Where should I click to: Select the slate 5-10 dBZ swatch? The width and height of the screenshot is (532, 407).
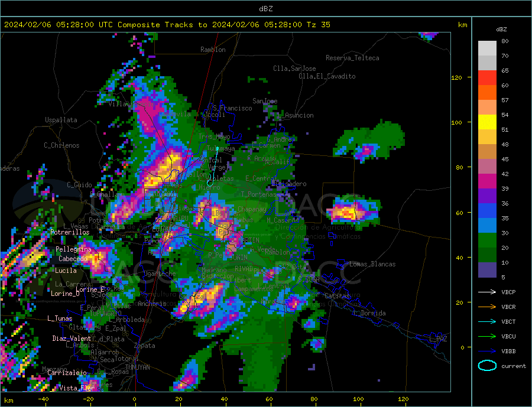click(487, 270)
